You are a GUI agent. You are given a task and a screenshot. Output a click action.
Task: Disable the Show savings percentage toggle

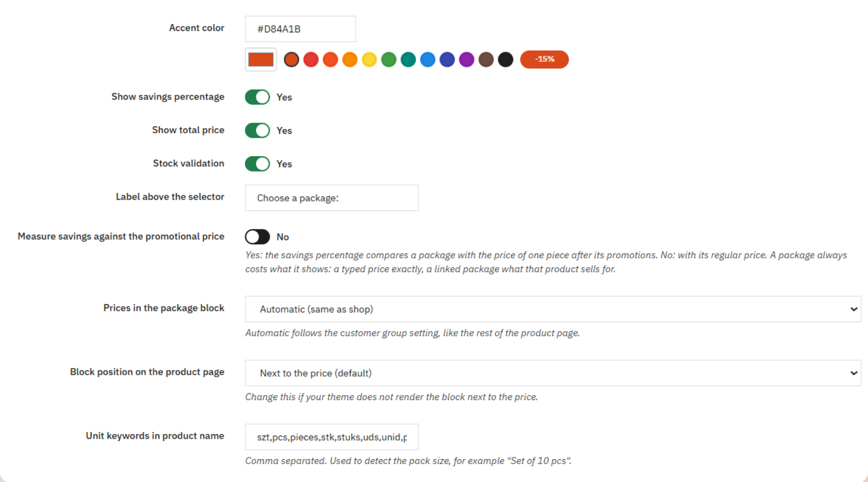tap(257, 97)
